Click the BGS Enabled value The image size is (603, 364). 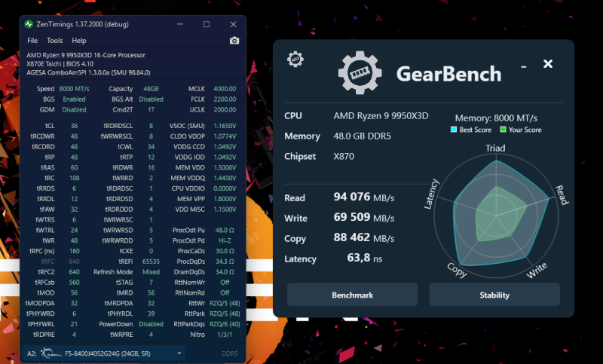pyautogui.click(x=74, y=99)
